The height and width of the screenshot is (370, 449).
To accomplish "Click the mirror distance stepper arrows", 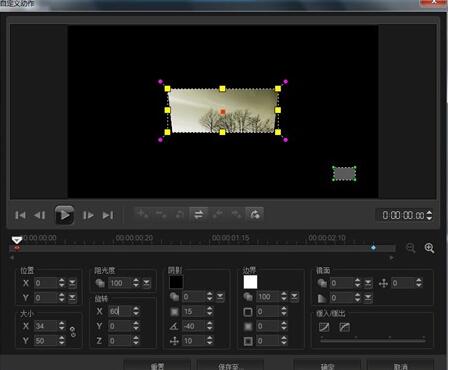I will (x=419, y=283).
